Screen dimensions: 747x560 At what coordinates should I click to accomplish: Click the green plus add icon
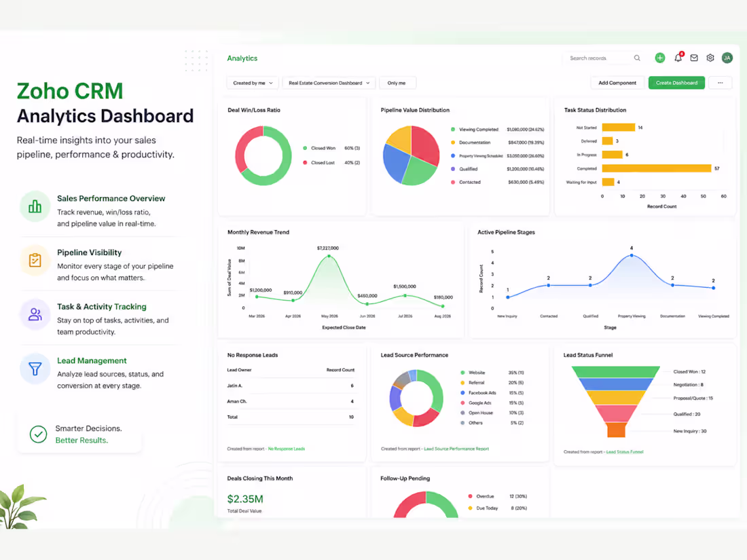tap(660, 58)
